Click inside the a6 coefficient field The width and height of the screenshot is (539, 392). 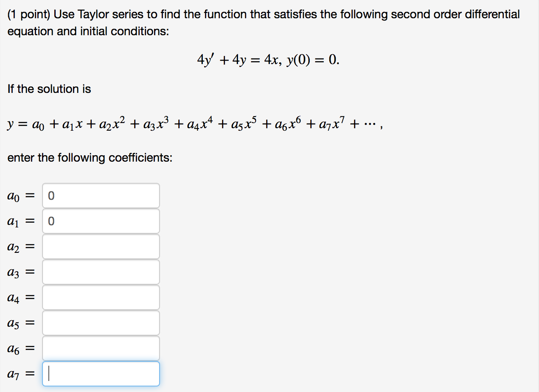[101, 348]
